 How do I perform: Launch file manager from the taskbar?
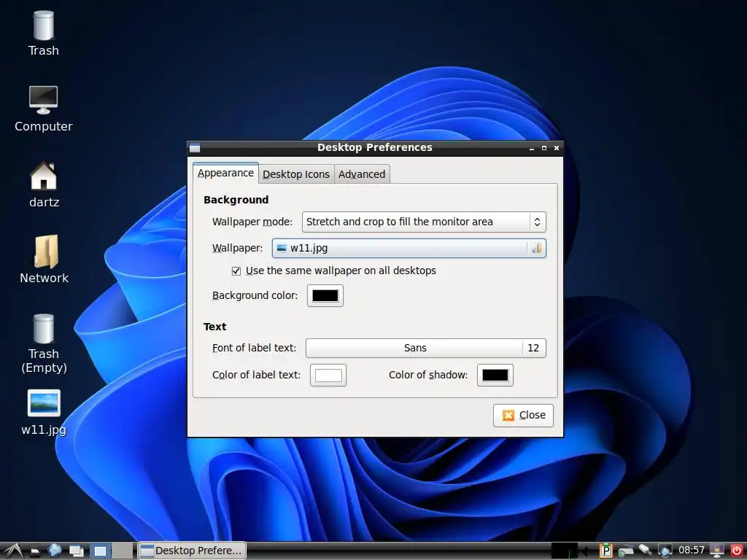(x=35, y=551)
